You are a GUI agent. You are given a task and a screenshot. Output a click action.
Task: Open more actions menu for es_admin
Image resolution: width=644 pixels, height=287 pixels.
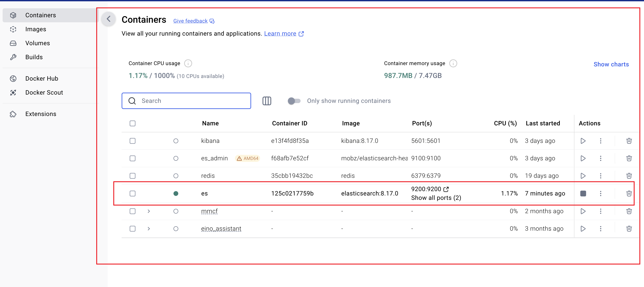[600, 158]
